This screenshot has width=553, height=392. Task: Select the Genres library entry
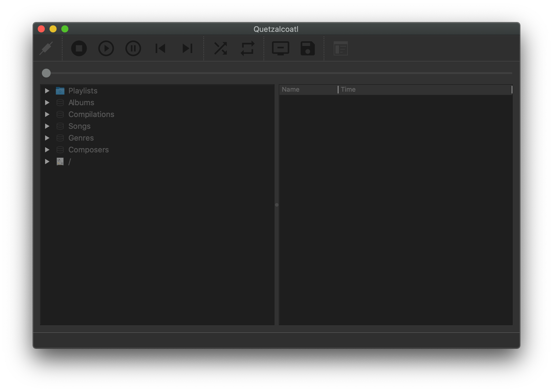click(81, 138)
